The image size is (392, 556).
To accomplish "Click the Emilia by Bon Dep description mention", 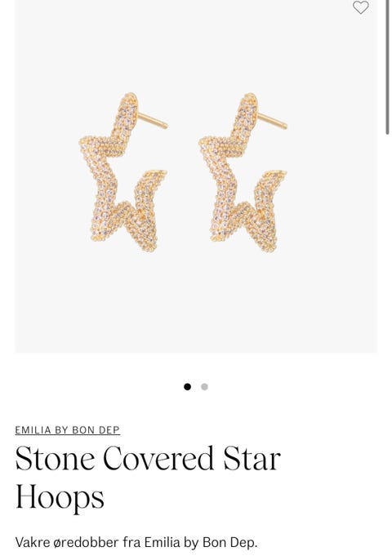I will point(200,542).
